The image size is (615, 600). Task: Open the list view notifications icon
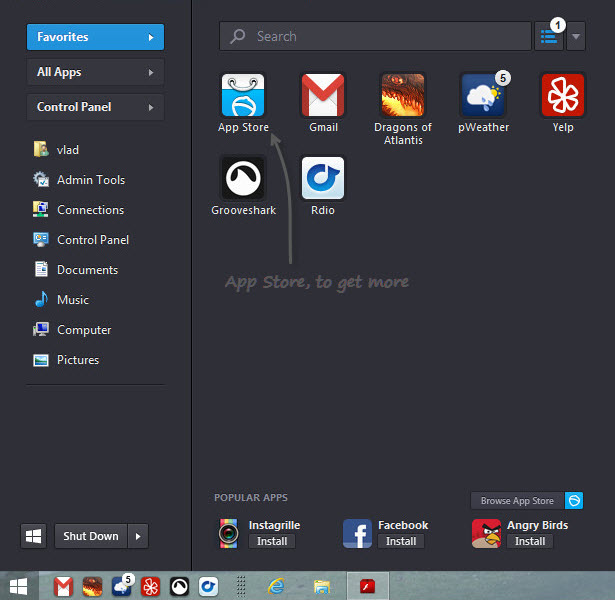pyautogui.click(x=549, y=36)
